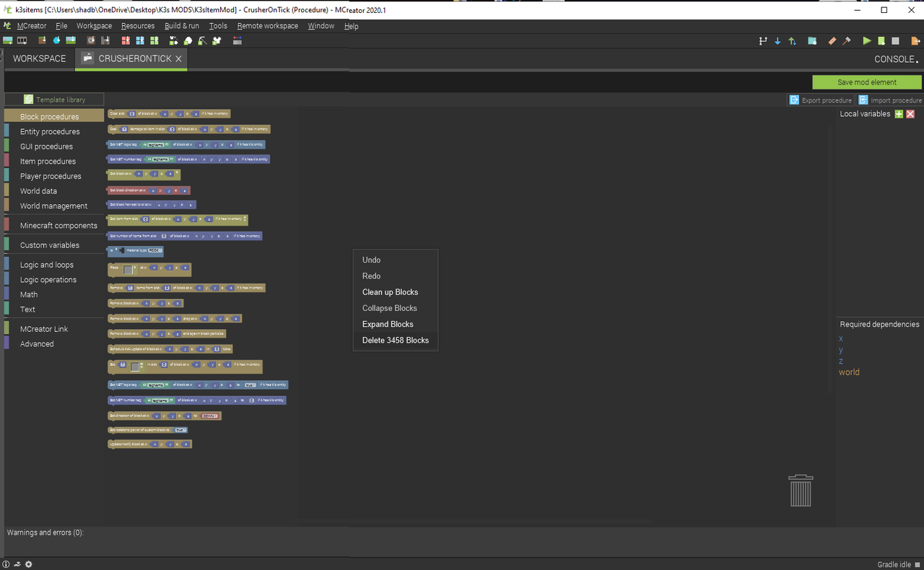Screen dimensions: 924x570
Task: Switch to the WORKSPACE tab
Action: coord(39,58)
